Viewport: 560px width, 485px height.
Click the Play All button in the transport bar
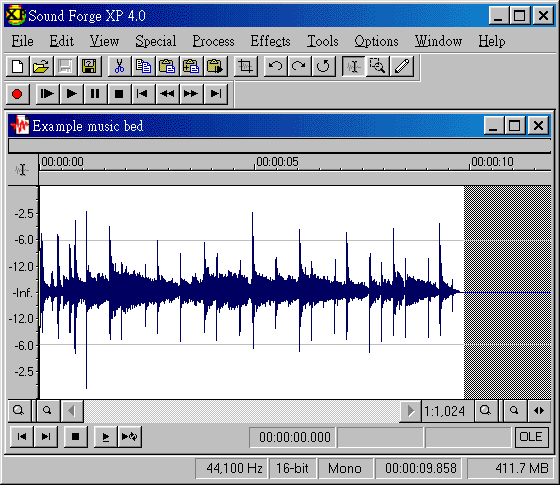[x=47, y=94]
